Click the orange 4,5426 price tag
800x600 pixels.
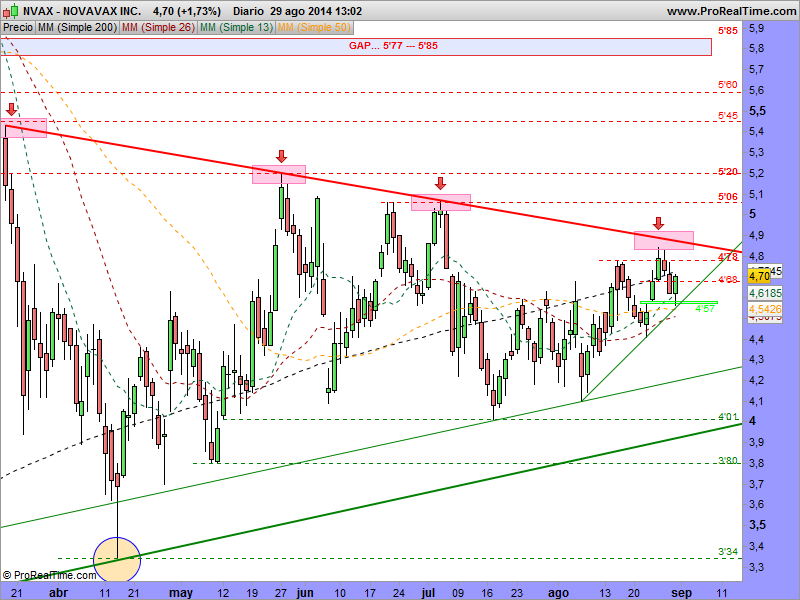[765, 309]
